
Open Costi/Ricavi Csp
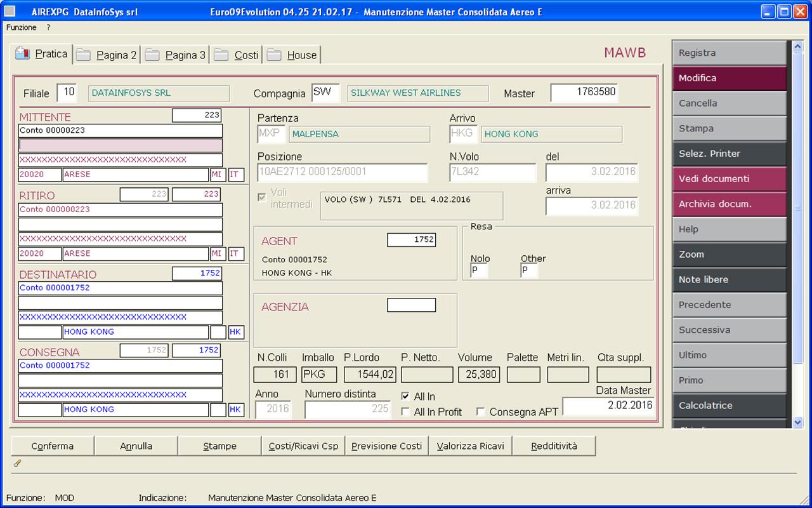click(303, 446)
